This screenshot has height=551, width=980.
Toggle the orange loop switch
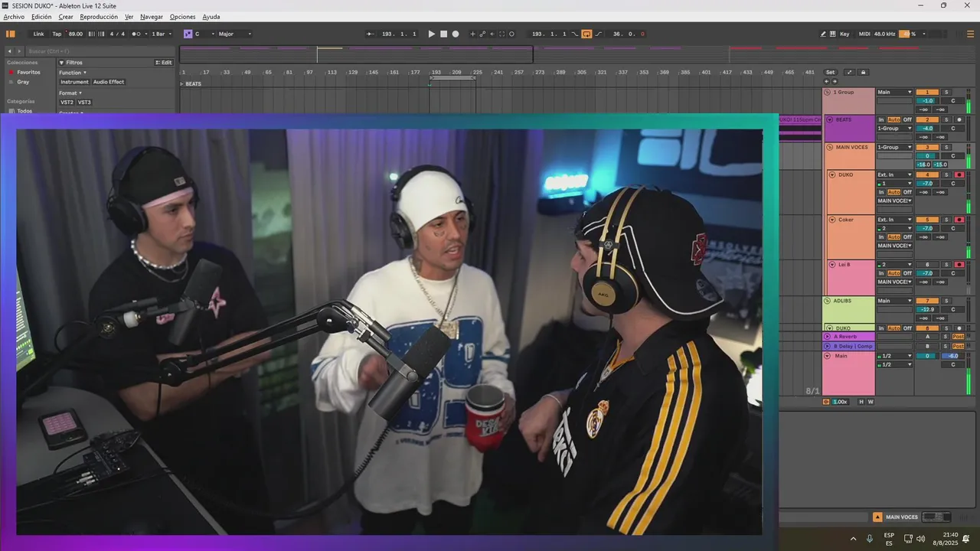(x=586, y=34)
